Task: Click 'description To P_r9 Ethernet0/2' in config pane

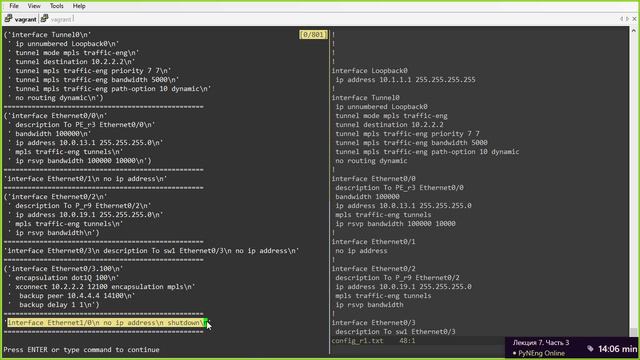Action: click(398, 278)
